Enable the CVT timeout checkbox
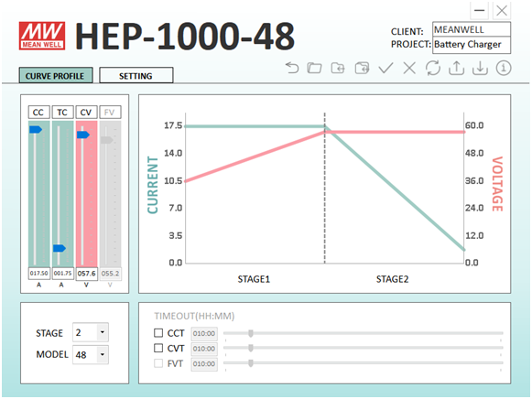The height and width of the screenshot is (399, 532). tap(158, 348)
